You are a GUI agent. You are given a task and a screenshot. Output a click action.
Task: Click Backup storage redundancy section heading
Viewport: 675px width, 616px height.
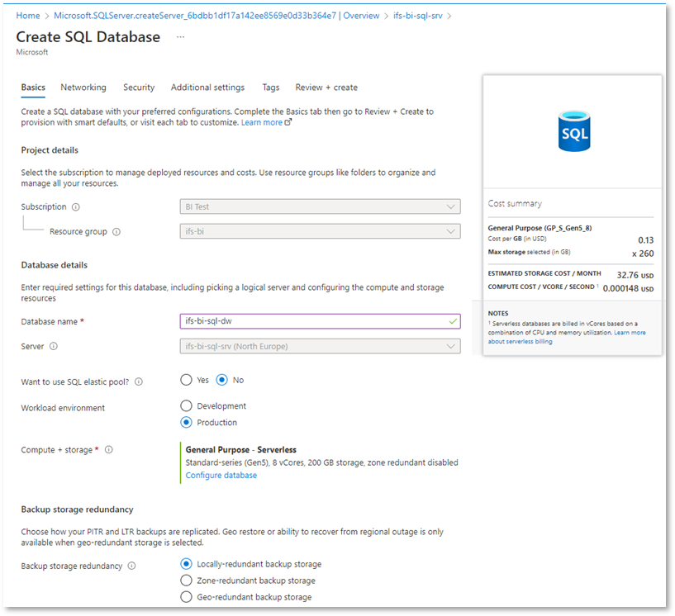[77, 509]
